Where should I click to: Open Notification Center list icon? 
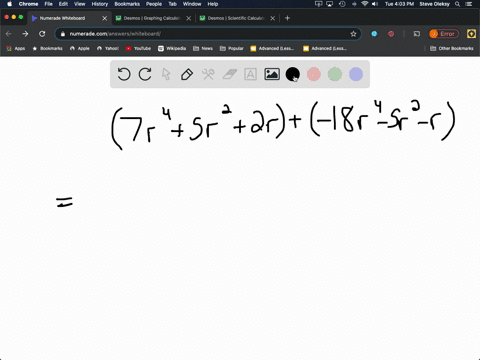pos(469,4)
